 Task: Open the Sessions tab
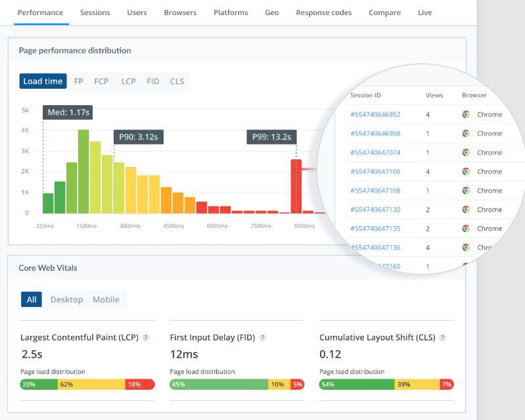(x=95, y=12)
